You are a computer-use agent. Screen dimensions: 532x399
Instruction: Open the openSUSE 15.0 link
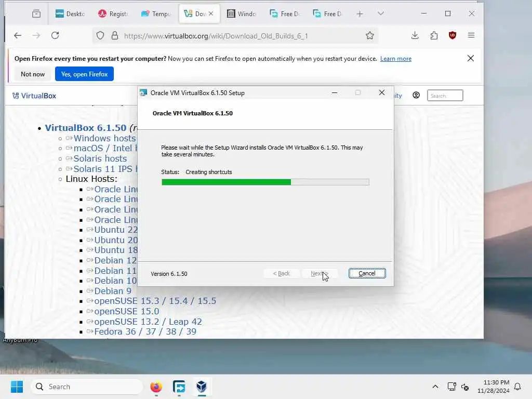pos(127,311)
